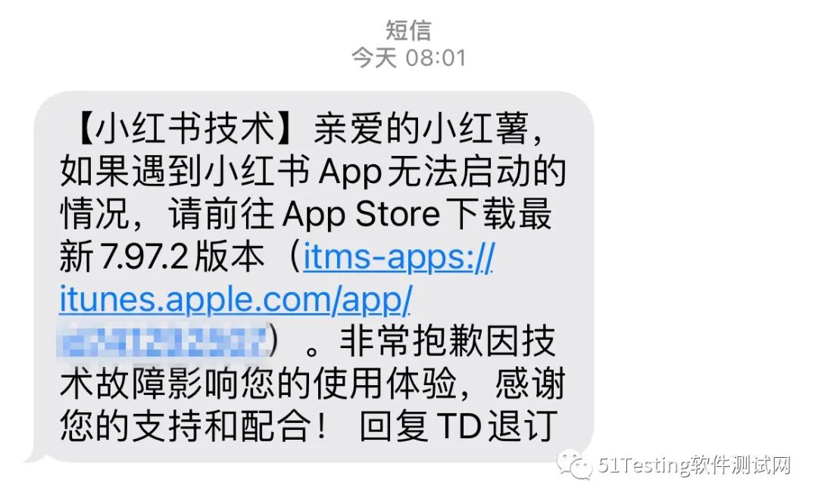The width and height of the screenshot is (818, 504).
Task: Tap the 短信 header label
Action: tap(408, 30)
